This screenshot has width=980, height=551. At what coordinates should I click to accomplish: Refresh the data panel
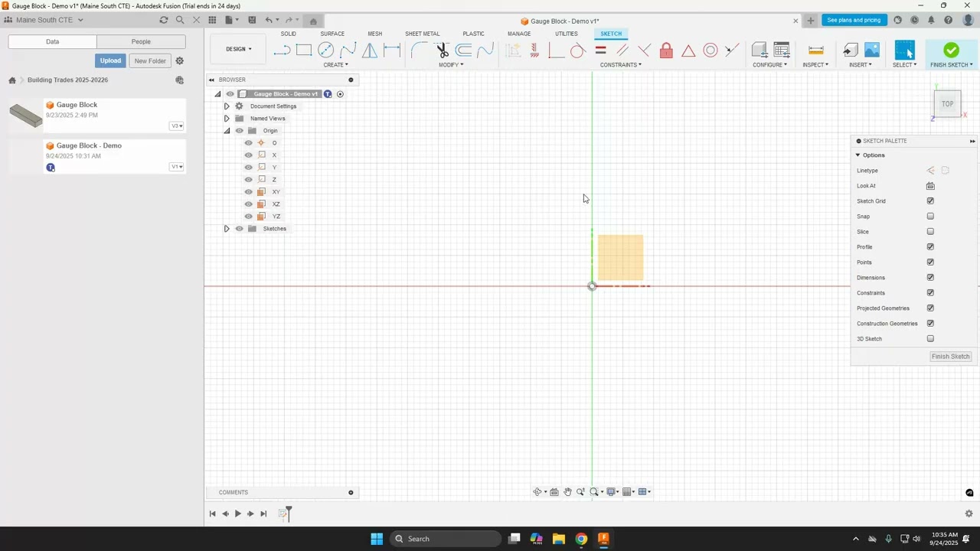[x=163, y=20]
